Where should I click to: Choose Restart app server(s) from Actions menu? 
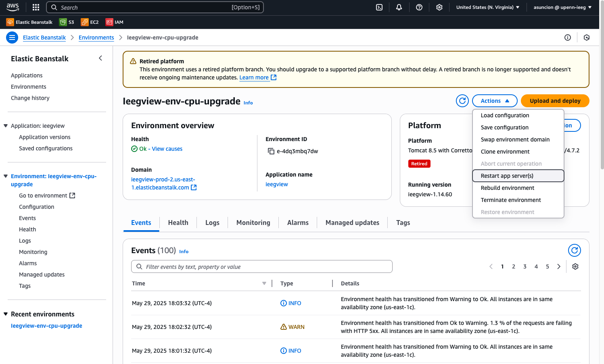tap(518, 176)
